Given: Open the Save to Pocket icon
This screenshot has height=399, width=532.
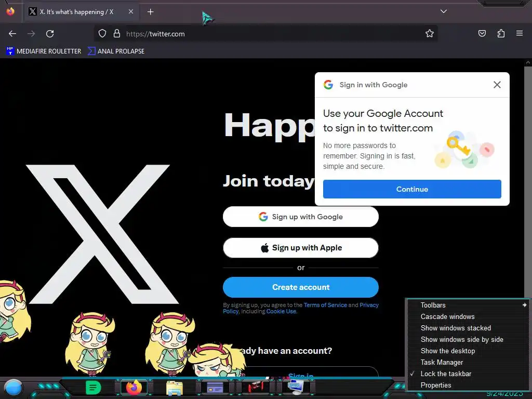Looking at the screenshot, I should pos(482,33).
